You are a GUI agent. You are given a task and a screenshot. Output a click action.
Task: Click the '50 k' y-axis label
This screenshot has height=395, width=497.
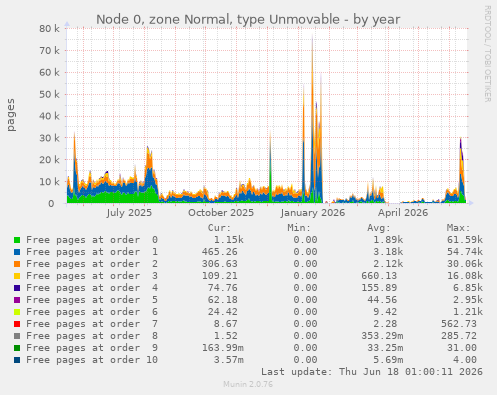coord(49,94)
